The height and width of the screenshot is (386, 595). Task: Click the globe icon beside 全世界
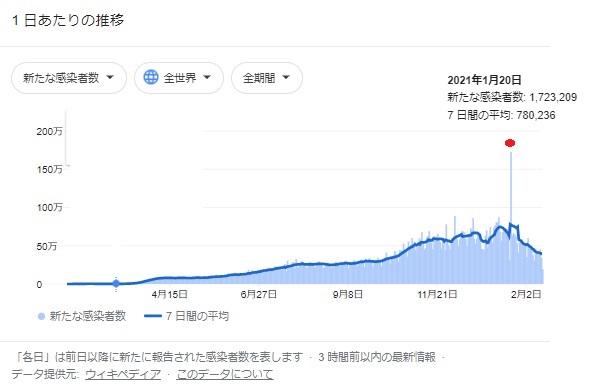151,77
